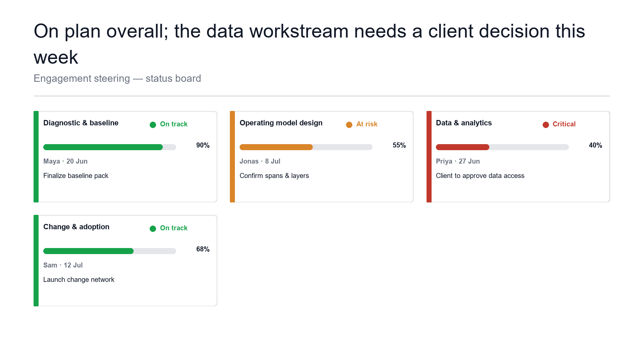Click the 'Priya · 27 Jun' owner line

point(458,161)
